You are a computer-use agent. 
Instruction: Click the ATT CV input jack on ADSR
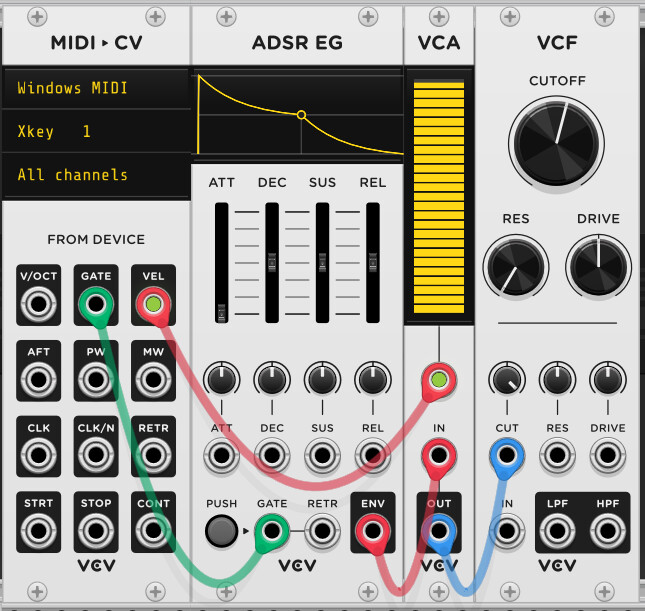[221, 455]
